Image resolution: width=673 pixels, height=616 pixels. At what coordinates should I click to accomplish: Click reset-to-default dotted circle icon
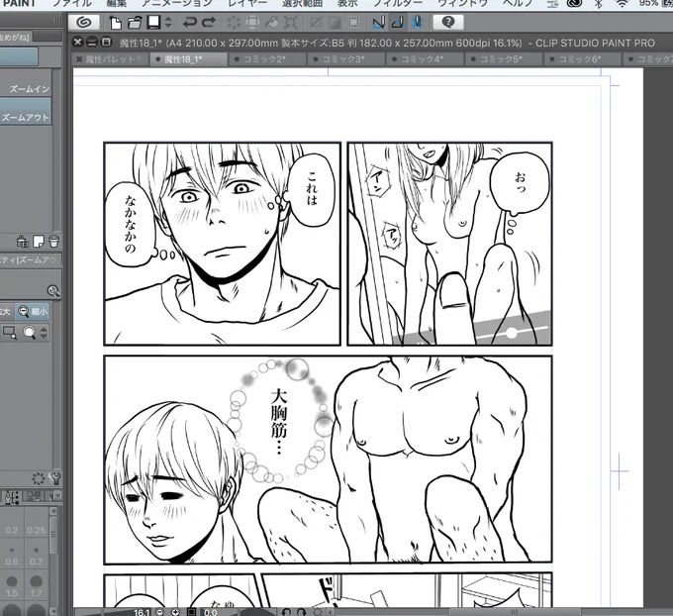pos(39,478)
